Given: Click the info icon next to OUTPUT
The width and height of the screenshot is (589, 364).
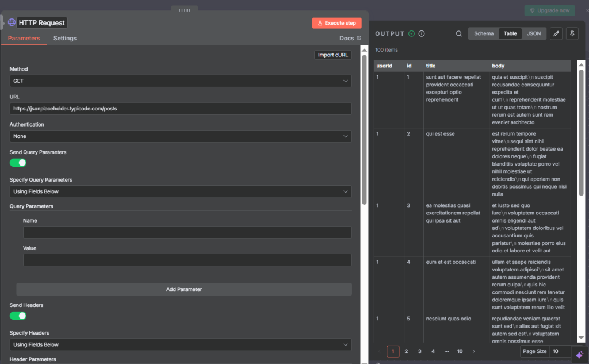Looking at the screenshot, I should [422, 34].
